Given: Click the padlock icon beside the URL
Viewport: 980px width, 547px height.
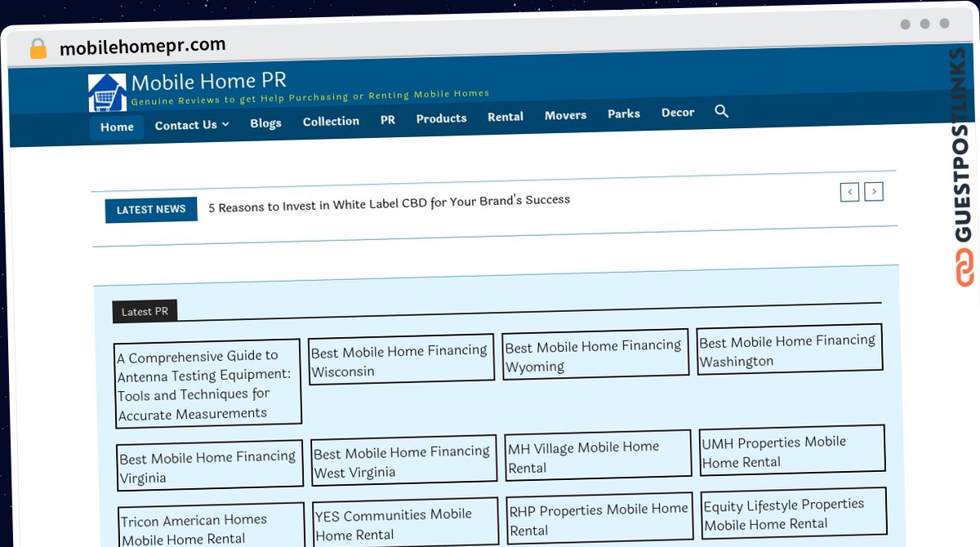Looking at the screenshot, I should coord(38,49).
